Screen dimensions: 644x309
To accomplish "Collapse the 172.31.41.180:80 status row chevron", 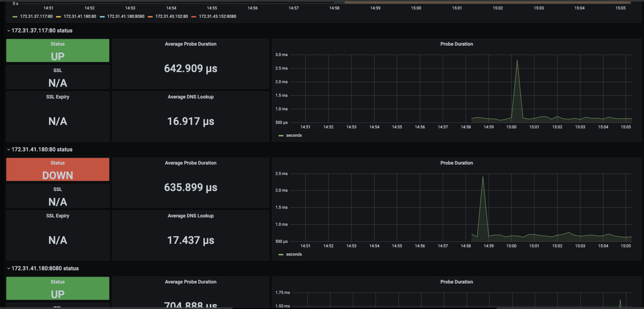I will point(9,149).
